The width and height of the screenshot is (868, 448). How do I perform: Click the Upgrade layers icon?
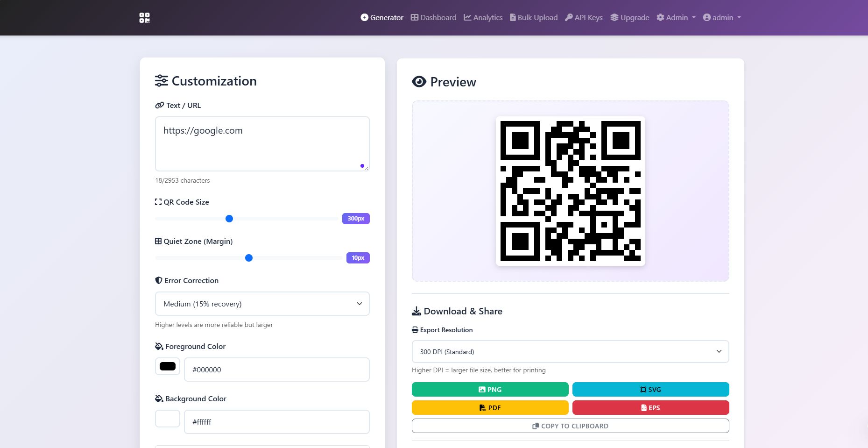pos(614,17)
